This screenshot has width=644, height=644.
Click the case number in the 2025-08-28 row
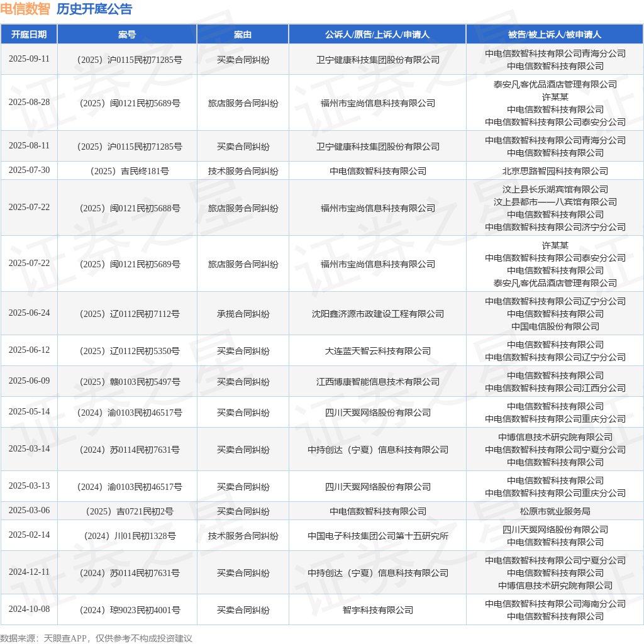[130, 103]
